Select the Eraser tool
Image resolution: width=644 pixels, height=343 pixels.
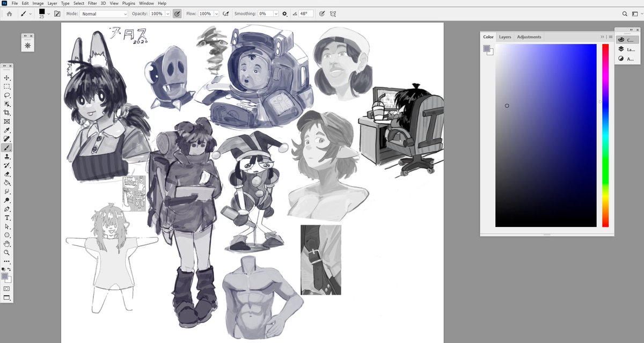[7, 174]
